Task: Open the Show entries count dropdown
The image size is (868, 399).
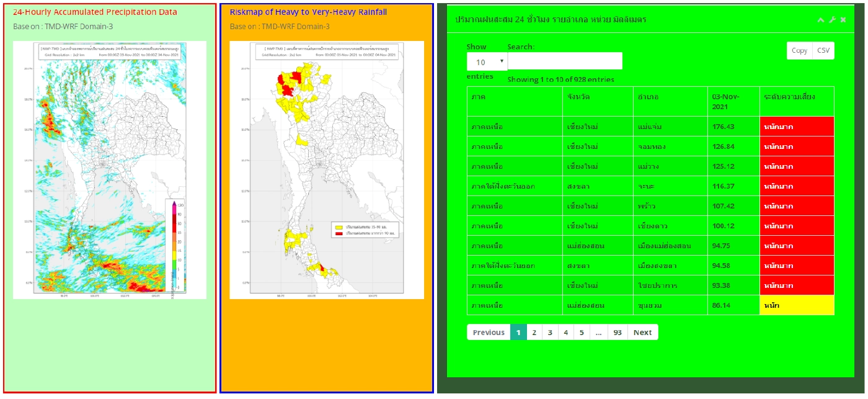Action: pyautogui.click(x=487, y=62)
